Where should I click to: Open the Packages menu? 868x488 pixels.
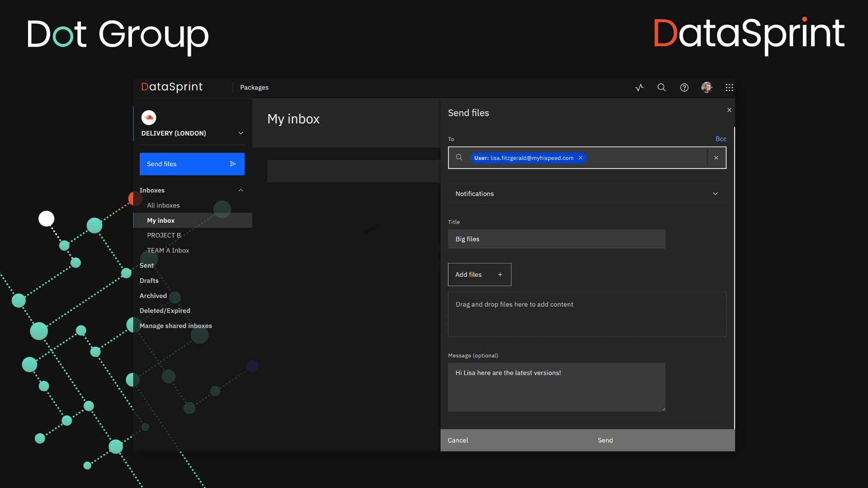[x=254, y=88]
